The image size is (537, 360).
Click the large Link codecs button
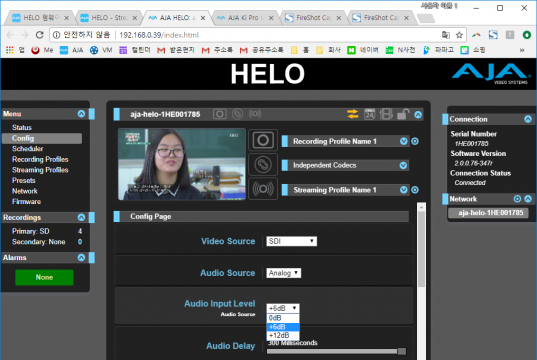coord(263,165)
